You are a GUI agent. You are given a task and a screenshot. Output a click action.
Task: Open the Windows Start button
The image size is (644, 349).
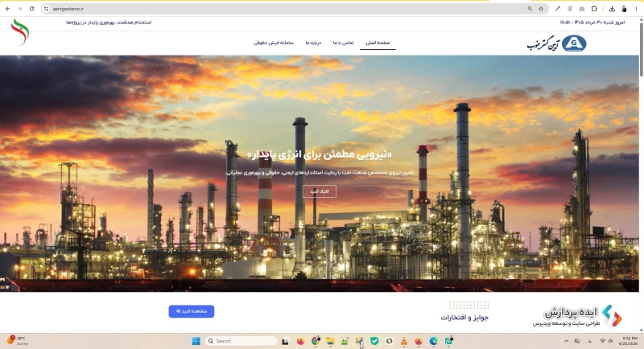pyautogui.click(x=196, y=341)
